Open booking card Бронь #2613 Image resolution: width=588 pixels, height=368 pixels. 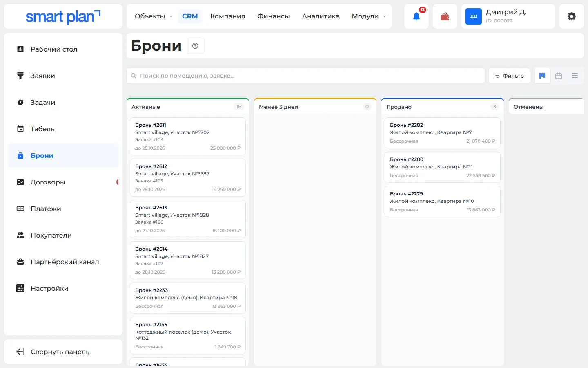[188, 219]
